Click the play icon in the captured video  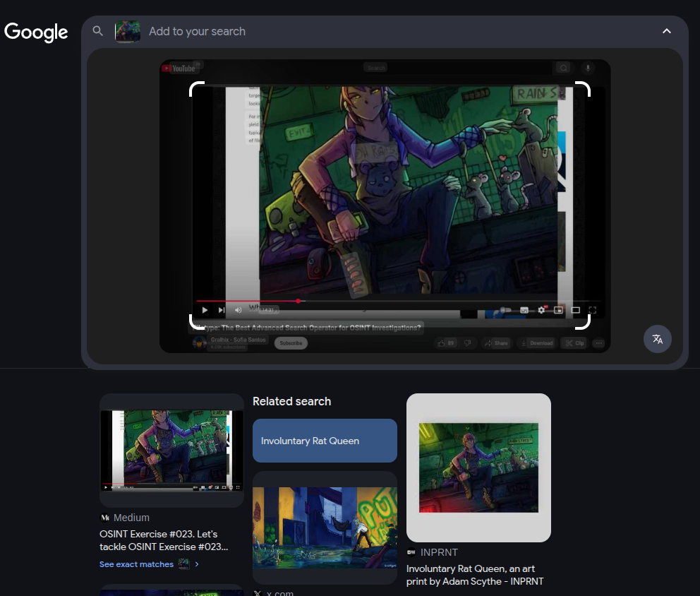tap(205, 310)
